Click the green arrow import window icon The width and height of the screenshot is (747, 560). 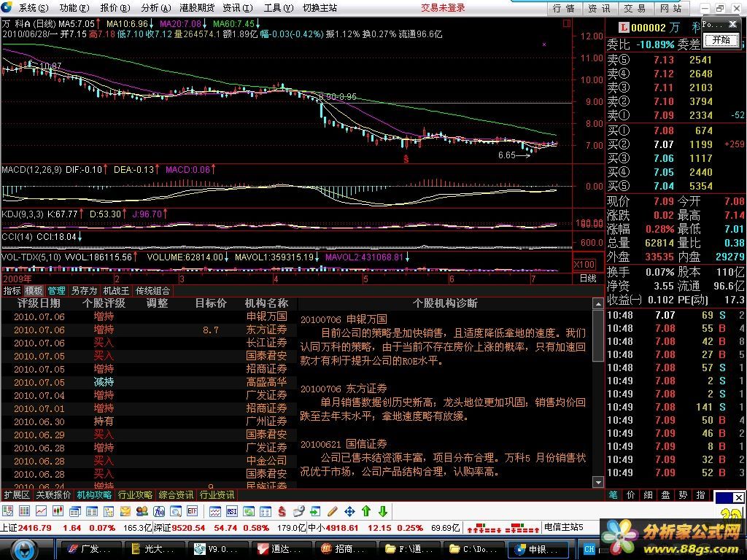click(x=315, y=511)
